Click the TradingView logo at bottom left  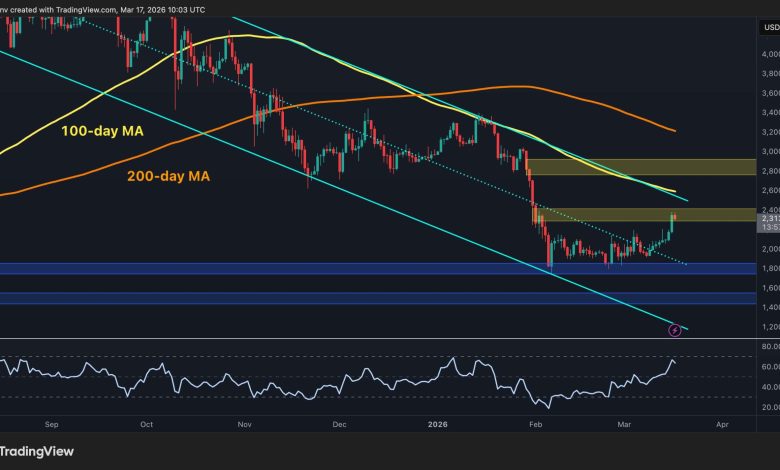(x=38, y=451)
